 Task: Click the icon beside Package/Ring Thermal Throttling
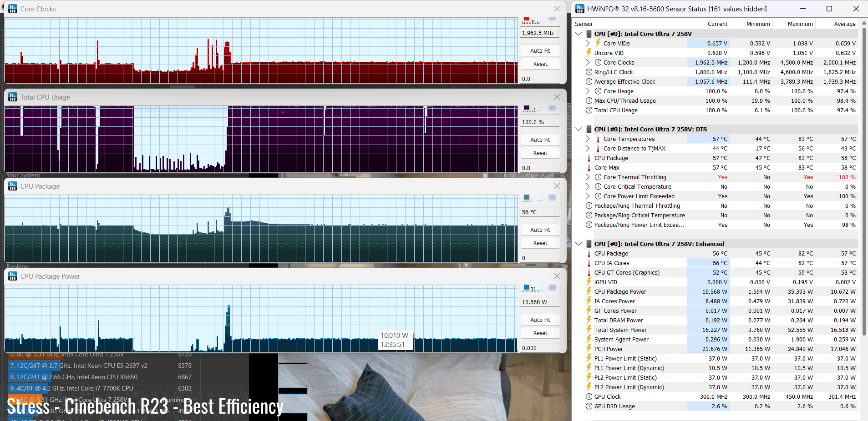pyautogui.click(x=589, y=205)
